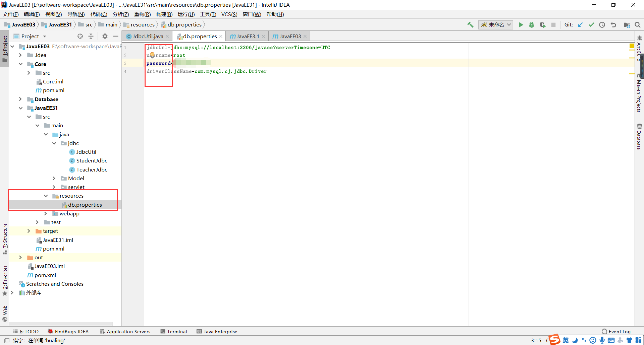The width and height of the screenshot is (644, 345).
Task: Open the Structure side tab
Action: [5, 238]
